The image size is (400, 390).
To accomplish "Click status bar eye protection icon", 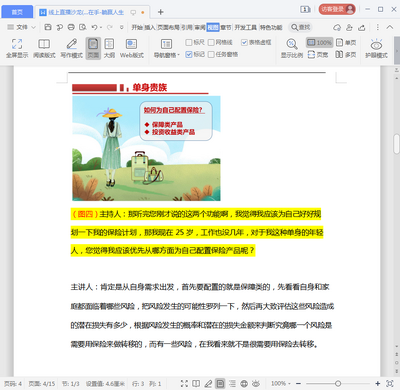I will click(256, 384).
